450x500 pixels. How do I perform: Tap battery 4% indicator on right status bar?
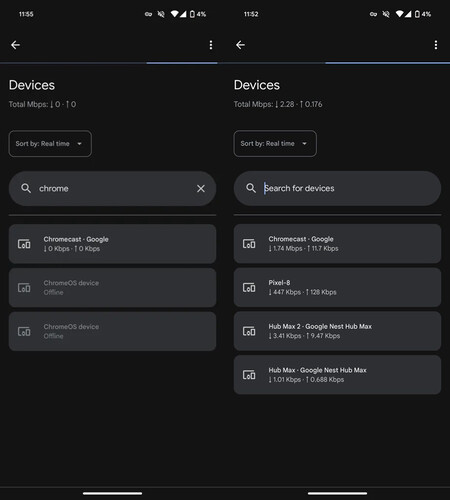click(423, 14)
